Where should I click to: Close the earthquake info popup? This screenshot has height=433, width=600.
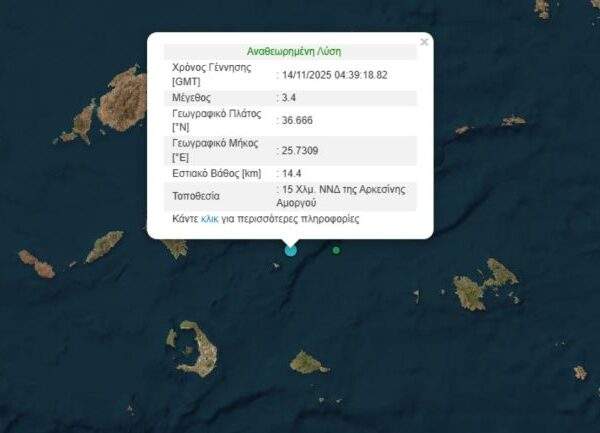(424, 42)
